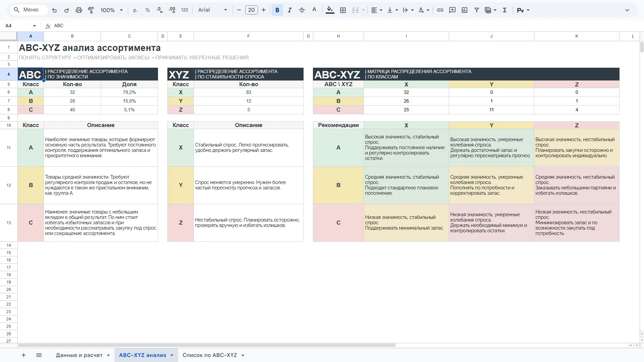Toggle strikethrough formatting
644x362 pixels.
[302, 10]
